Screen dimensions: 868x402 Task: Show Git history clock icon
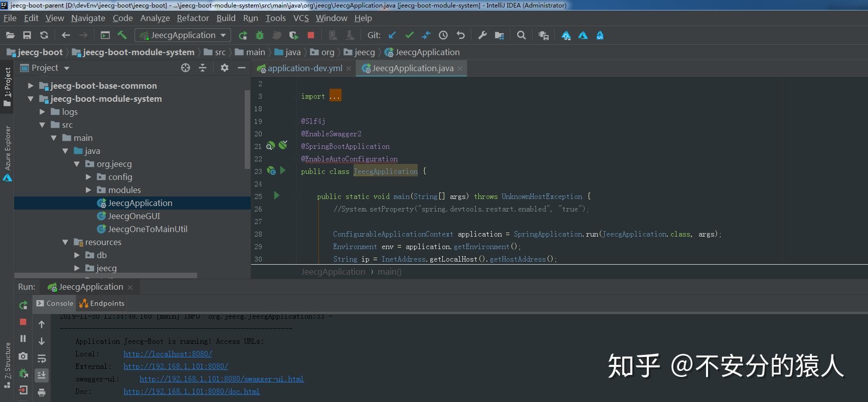pyautogui.click(x=443, y=35)
